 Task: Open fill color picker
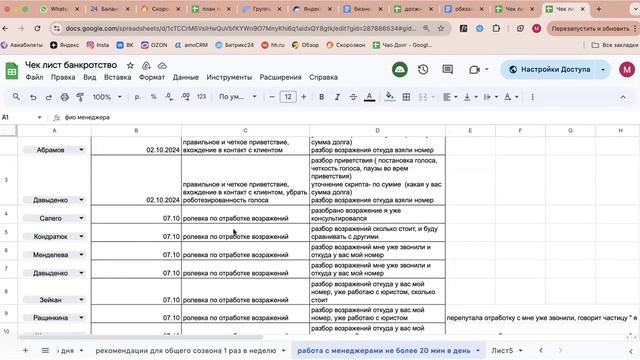(x=390, y=97)
